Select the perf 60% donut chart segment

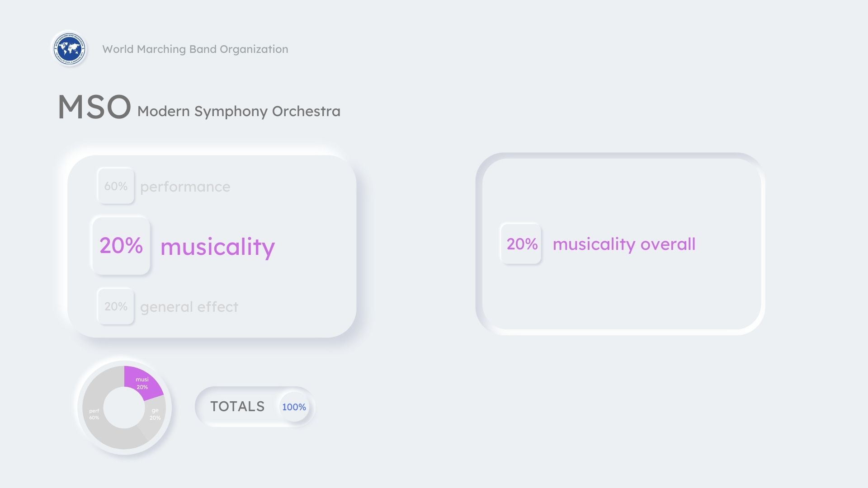coord(97,420)
